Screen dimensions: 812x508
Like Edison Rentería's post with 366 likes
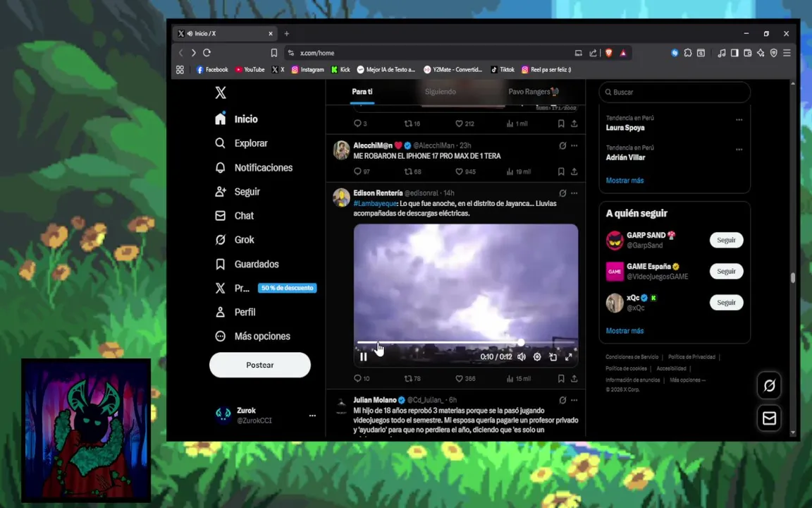[x=465, y=379]
